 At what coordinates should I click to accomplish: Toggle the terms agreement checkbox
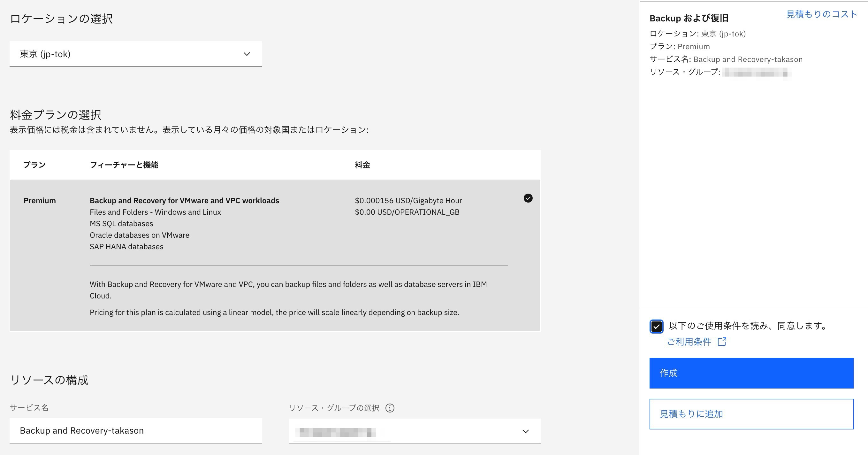pos(656,326)
